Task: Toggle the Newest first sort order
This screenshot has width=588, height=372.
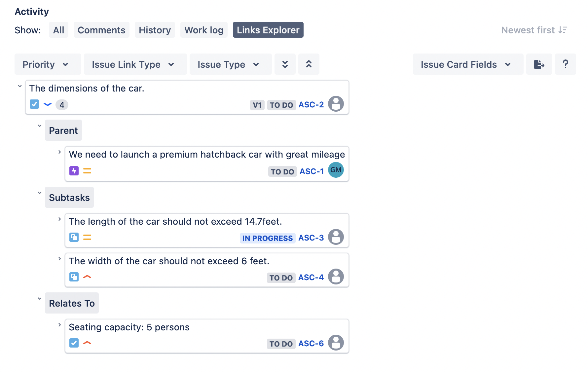Action: point(534,30)
